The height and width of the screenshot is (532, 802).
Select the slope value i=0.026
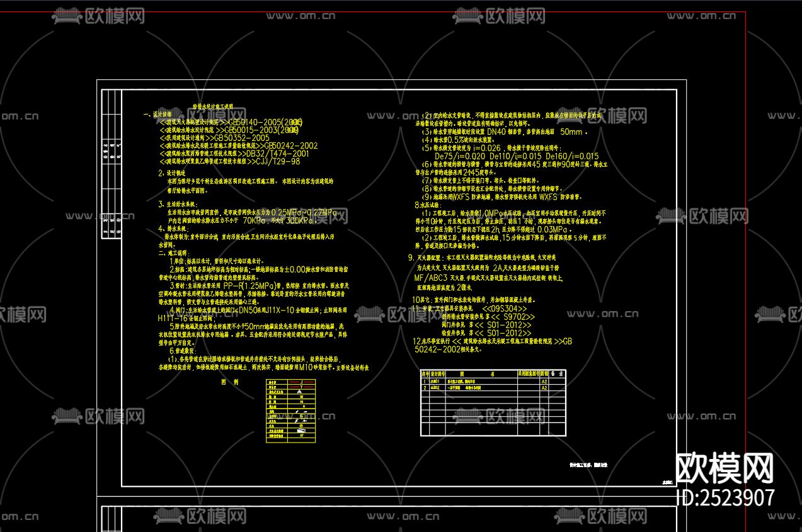[x=488, y=148]
